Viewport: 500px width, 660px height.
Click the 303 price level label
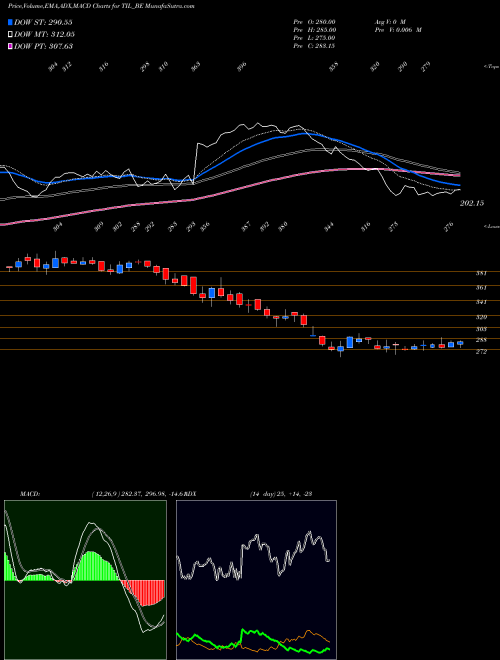click(x=481, y=329)
